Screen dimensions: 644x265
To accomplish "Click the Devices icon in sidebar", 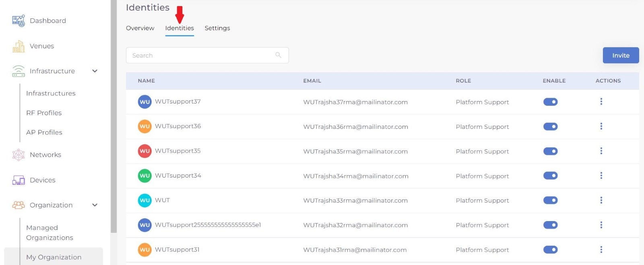I will 19,180.
